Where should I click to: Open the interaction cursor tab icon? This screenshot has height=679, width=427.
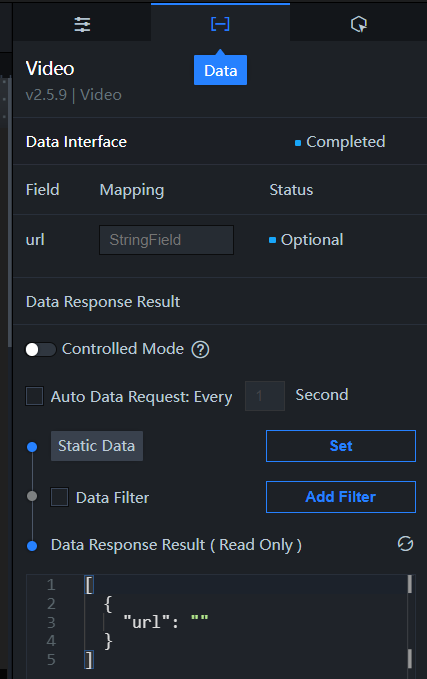(x=359, y=24)
